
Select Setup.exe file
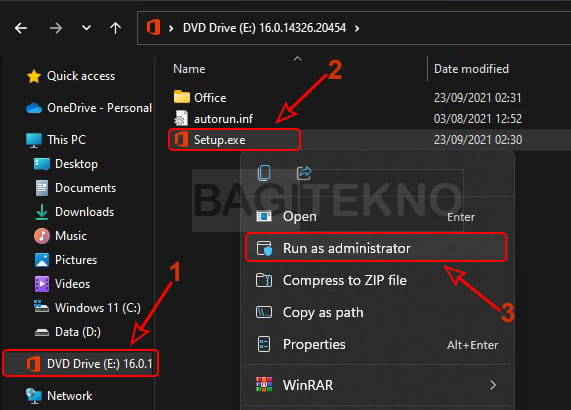point(220,140)
